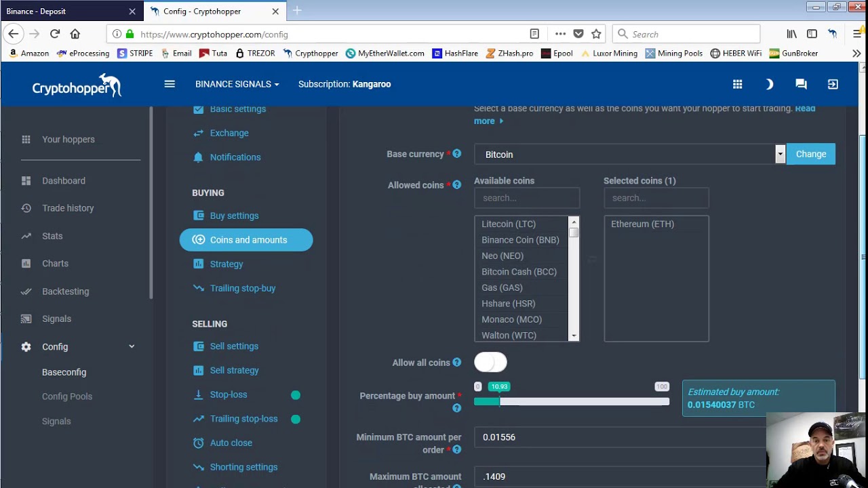Select Baseconfig submenu item
This screenshot has width=868, height=488.
pos(64,372)
